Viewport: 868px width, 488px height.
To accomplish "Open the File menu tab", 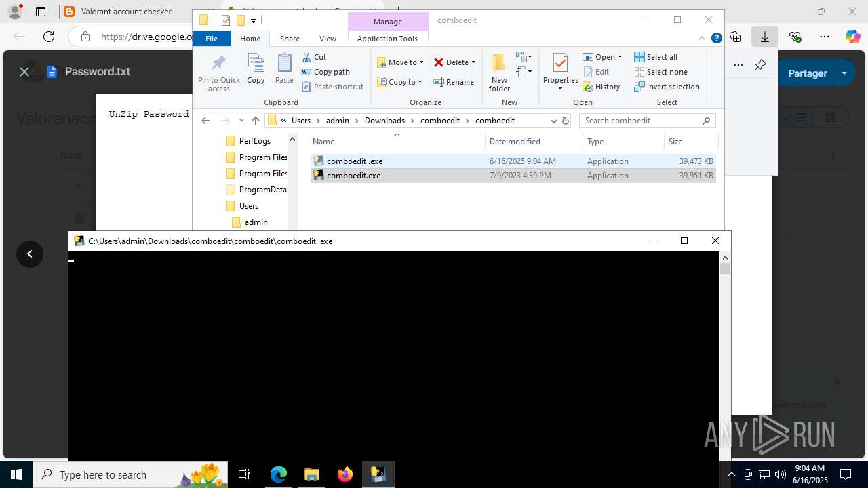I will (x=212, y=39).
